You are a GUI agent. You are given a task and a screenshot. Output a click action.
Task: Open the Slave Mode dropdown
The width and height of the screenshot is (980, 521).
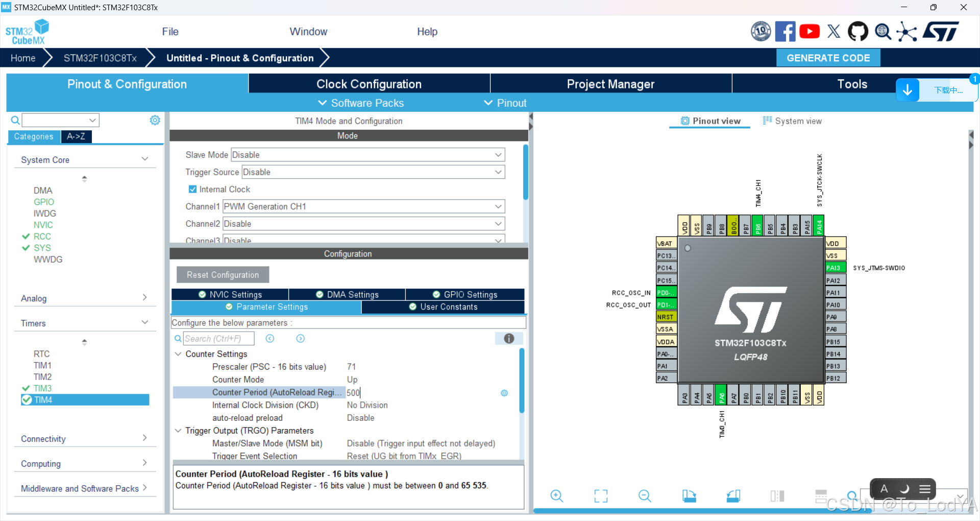[x=367, y=155]
